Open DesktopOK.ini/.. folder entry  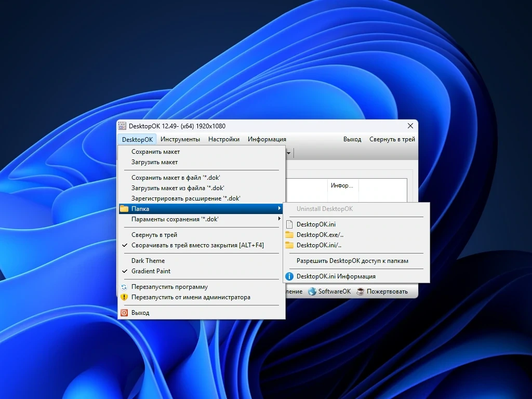click(x=356, y=245)
